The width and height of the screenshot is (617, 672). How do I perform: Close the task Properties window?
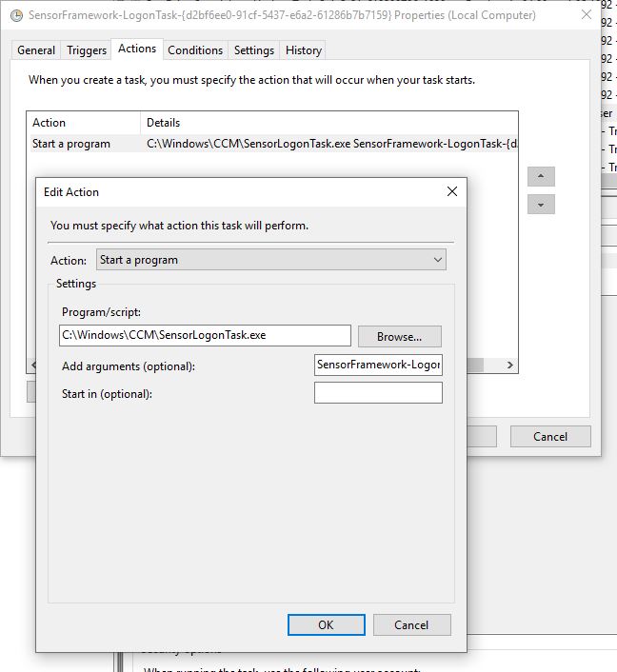(587, 15)
